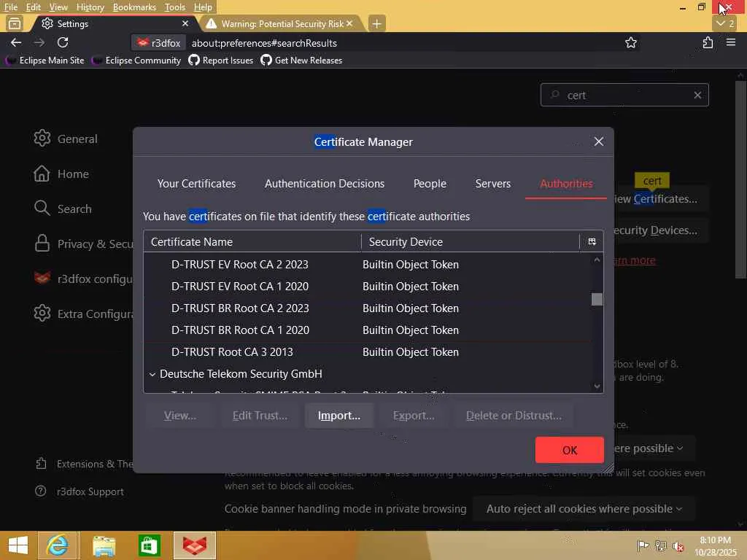Clear the settings search field
747x560 pixels.
pos(697,95)
